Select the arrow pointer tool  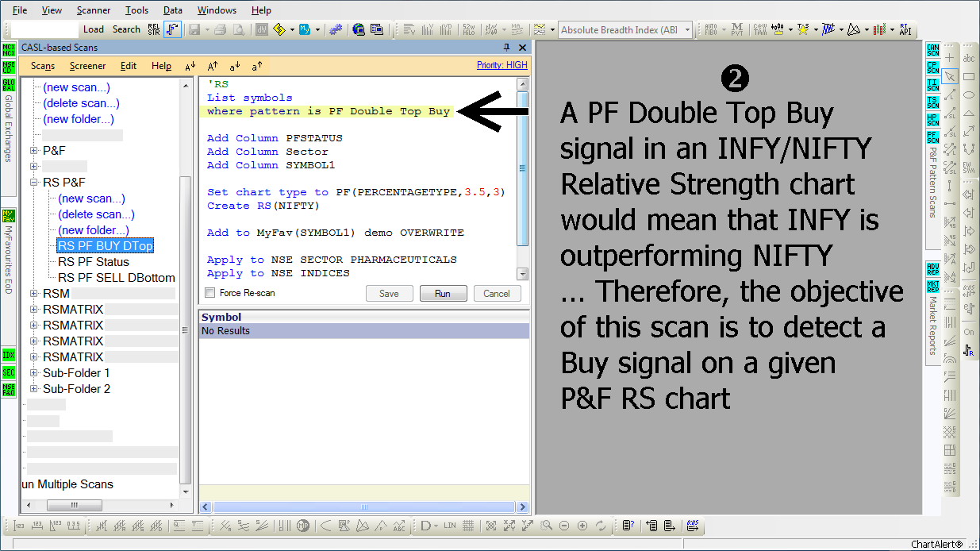click(950, 76)
